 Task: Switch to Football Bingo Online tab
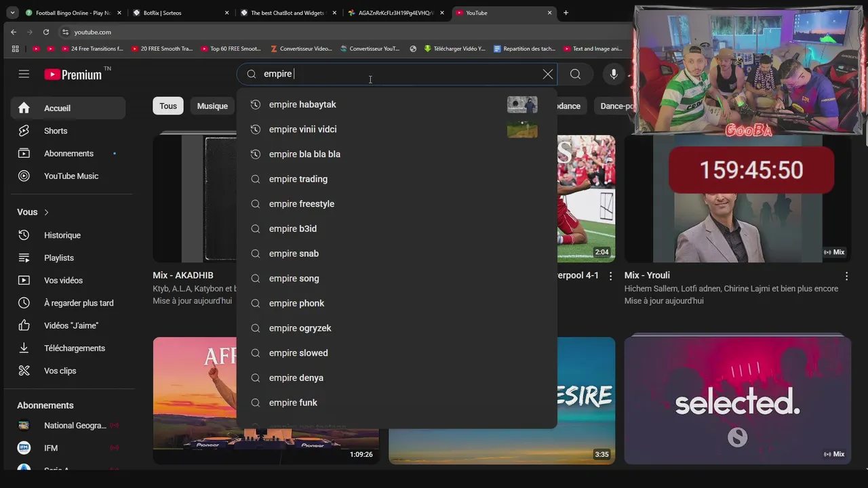pyautogui.click(x=73, y=13)
